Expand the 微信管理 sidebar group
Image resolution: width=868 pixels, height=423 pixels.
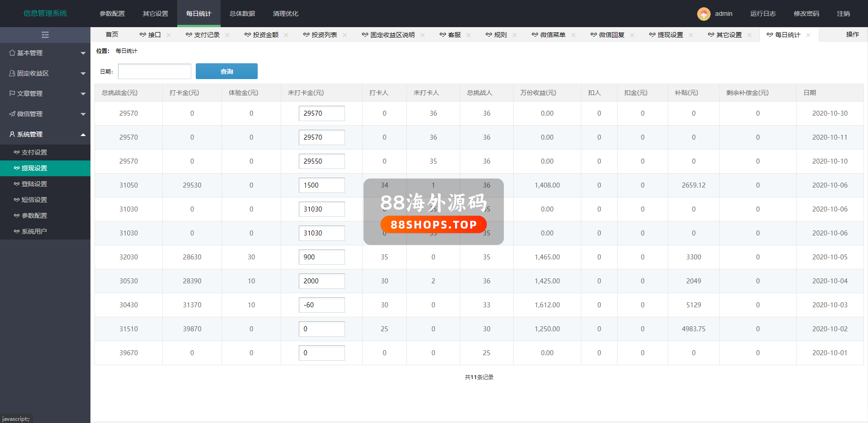pyautogui.click(x=45, y=114)
